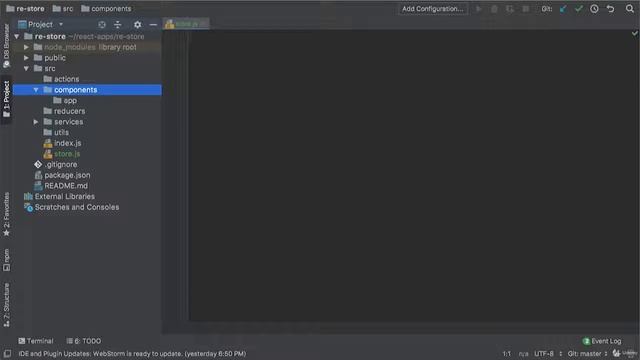Open the 7: Structure side tab
This screenshot has height=360, width=640.
pos(6,304)
